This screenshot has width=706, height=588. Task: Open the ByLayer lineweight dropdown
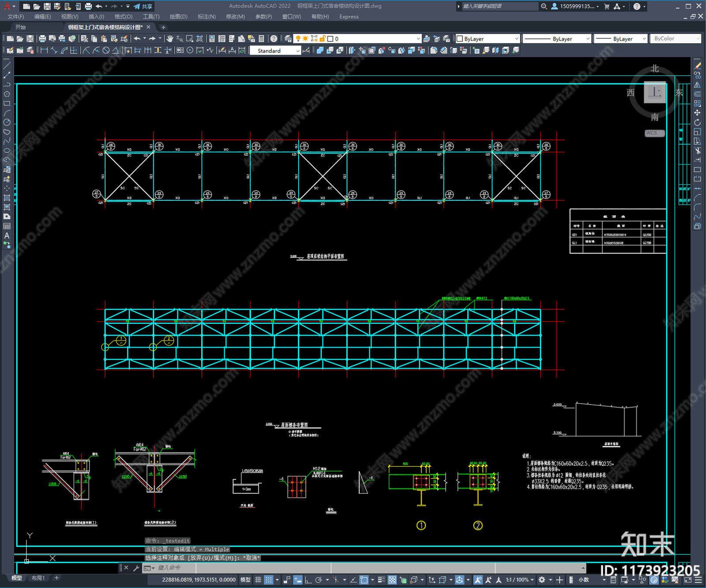620,39
